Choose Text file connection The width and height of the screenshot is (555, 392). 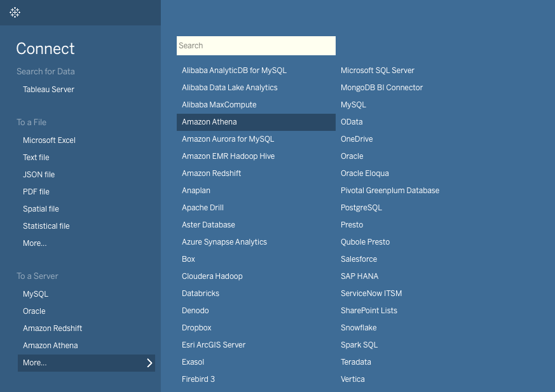[x=36, y=158]
